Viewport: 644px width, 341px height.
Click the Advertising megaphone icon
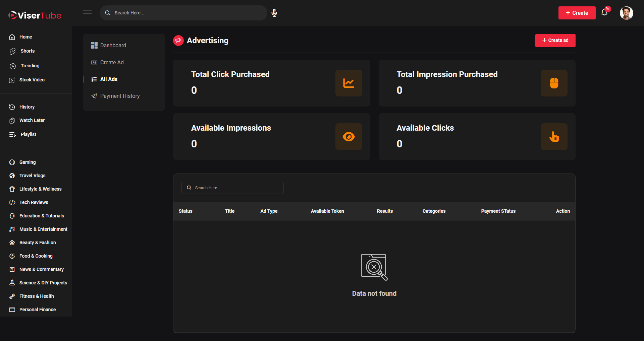[178, 40]
